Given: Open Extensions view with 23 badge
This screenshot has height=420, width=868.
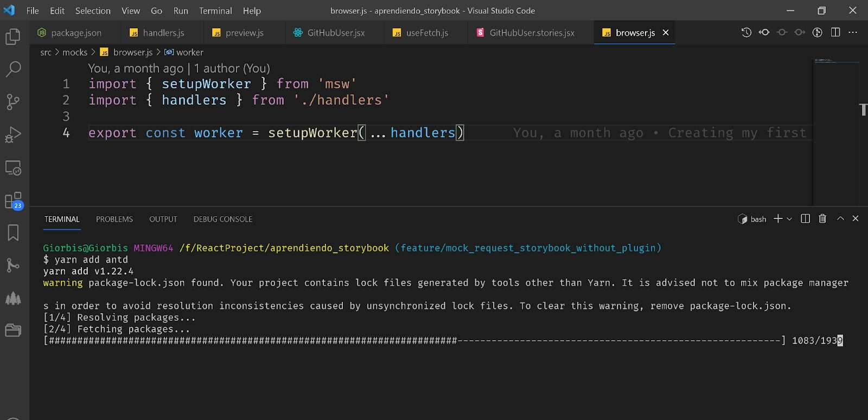Looking at the screenshot, I should click(x=13, y=201).
